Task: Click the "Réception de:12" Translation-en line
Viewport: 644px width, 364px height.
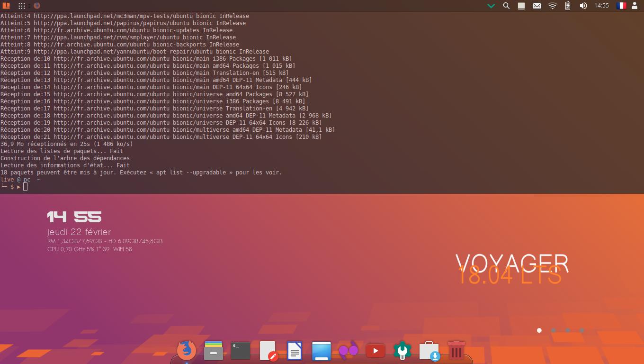Action: (x=144, y=73)
